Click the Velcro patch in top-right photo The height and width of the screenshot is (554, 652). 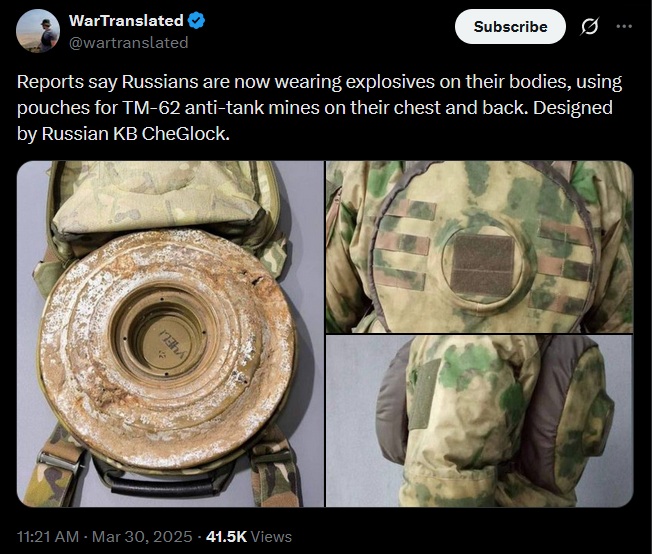coord(482,265)
